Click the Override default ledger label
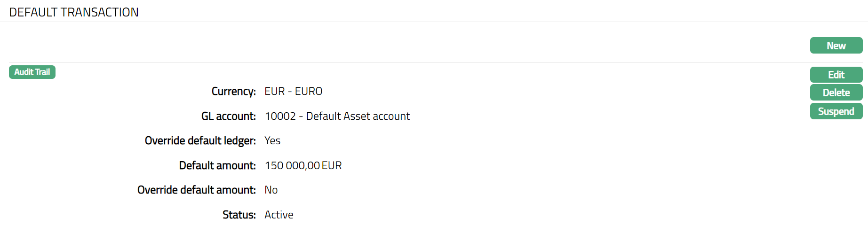Viewport: 868px width, 225px height. 200,140
